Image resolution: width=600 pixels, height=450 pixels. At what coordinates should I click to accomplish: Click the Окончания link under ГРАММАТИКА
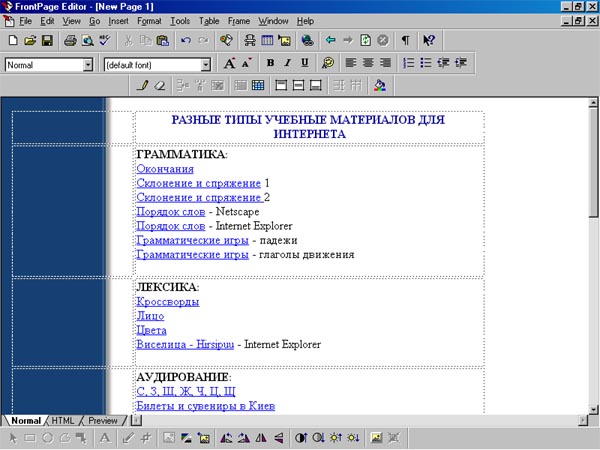click(164, 169)
